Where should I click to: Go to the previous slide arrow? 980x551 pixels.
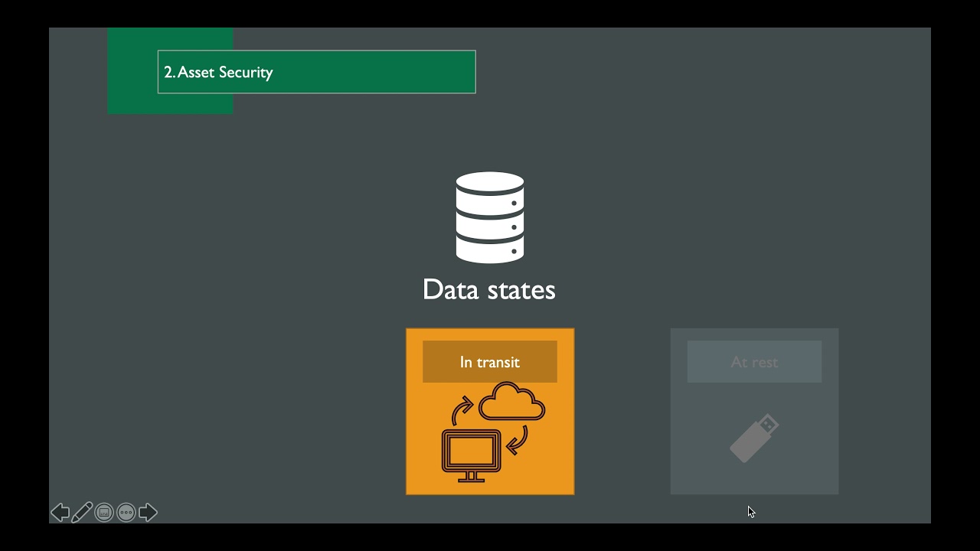60,512
